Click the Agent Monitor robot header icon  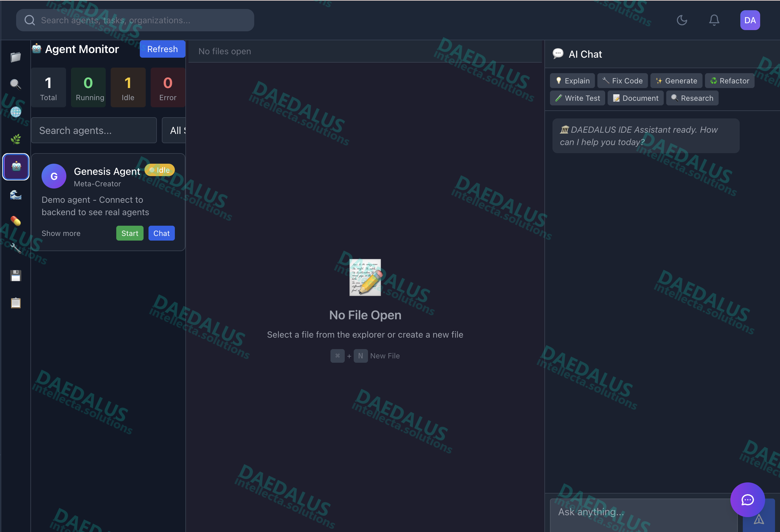coord(37,49)
